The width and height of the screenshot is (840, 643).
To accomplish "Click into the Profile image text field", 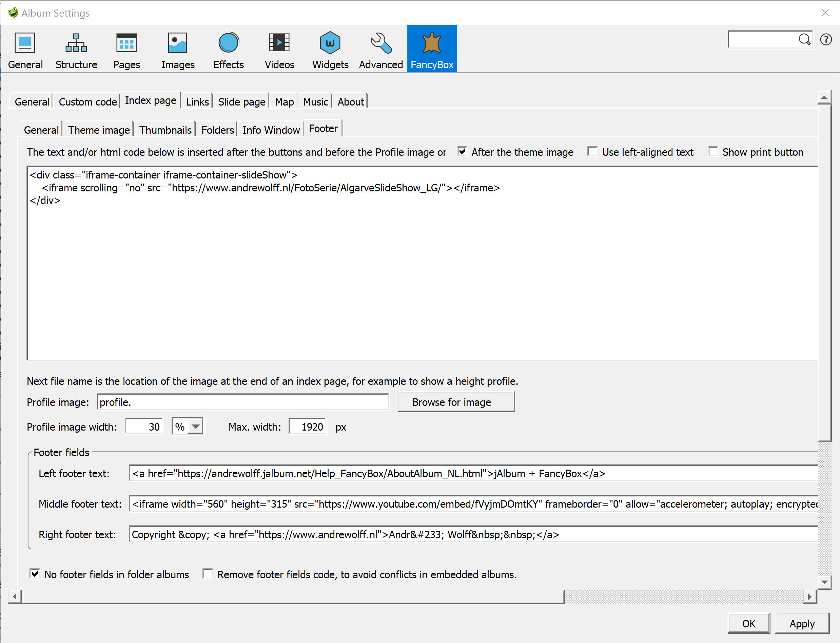I will (x=243, y=402).
